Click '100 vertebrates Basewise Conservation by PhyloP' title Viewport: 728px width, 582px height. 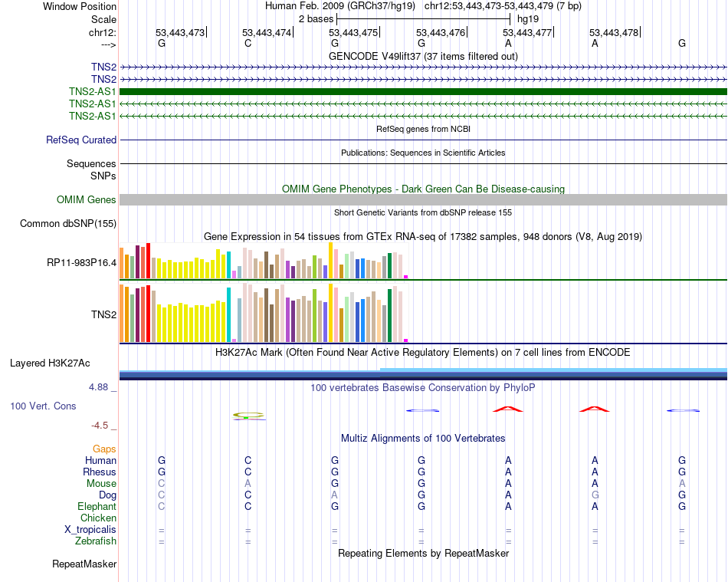[423, 387]
